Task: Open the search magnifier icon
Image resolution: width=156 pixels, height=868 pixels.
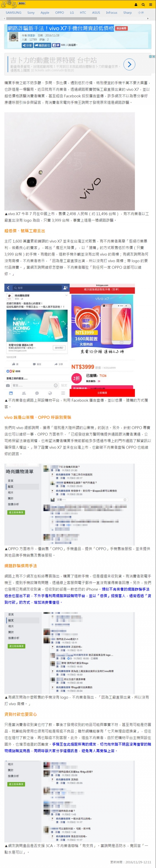Action: [x=143, y=4]
